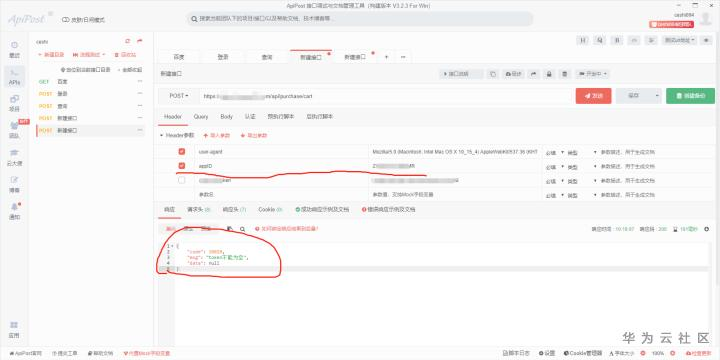
Task: Select the POST 登录 item in API list
Action: pos(90,94)
